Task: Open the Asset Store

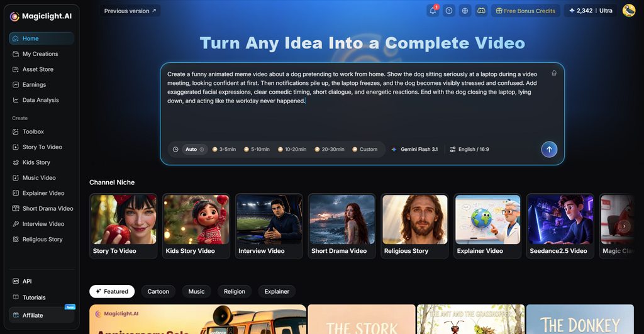Action: click(41, 69)
